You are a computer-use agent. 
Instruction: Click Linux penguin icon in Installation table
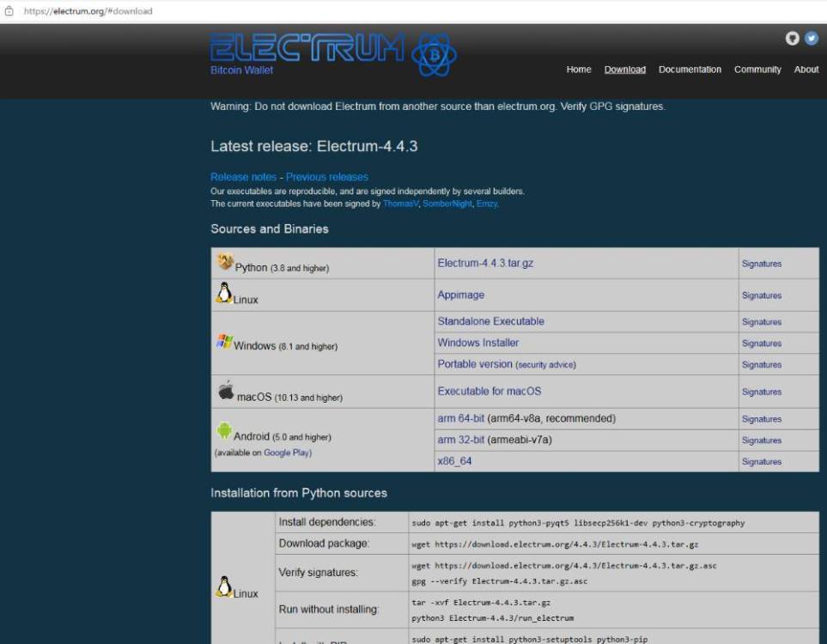coord(224,586)
